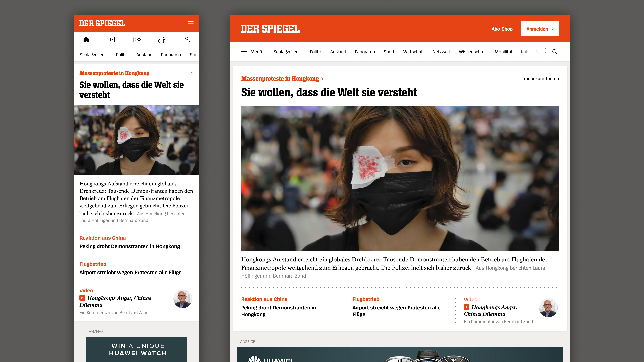Click the Menü hamburger icon in desktop view
This screenshot has height=362, width=644.
(244, 52)
